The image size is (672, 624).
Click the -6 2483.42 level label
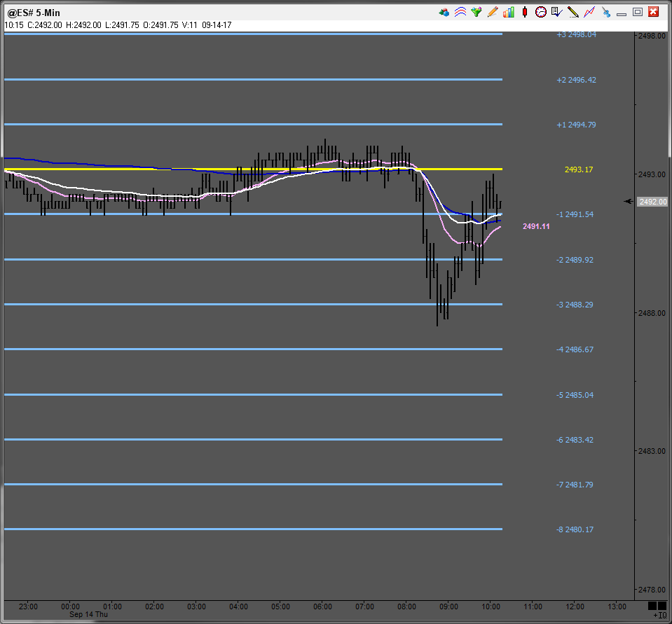click(x=575, y=441)
